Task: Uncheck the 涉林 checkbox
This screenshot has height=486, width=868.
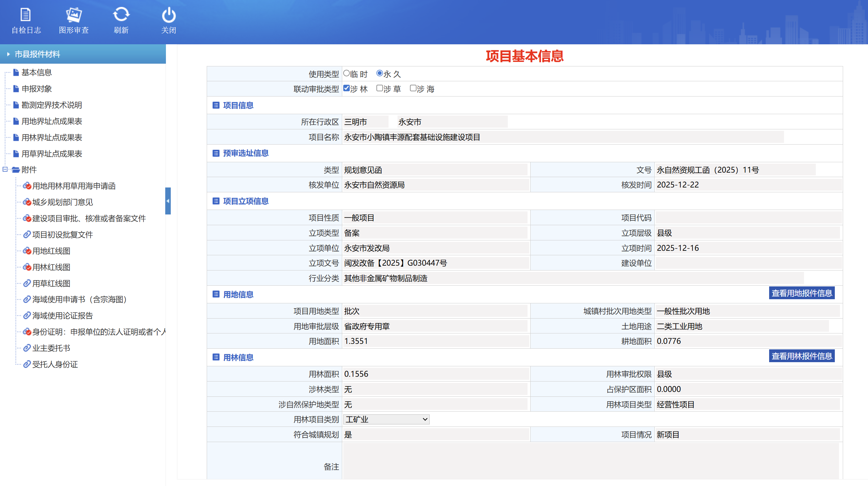Action: click(x=346, y=88)
